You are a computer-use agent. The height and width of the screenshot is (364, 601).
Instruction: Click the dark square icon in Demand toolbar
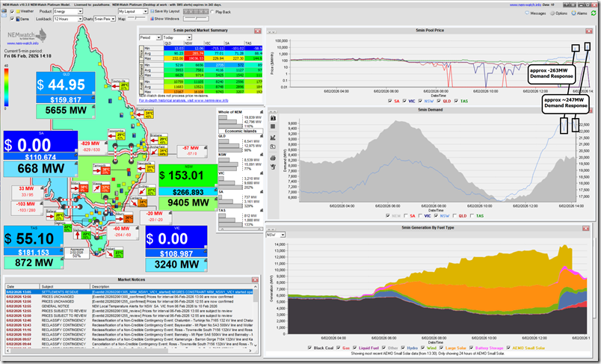pyautogui.click(x=273, y=127)
